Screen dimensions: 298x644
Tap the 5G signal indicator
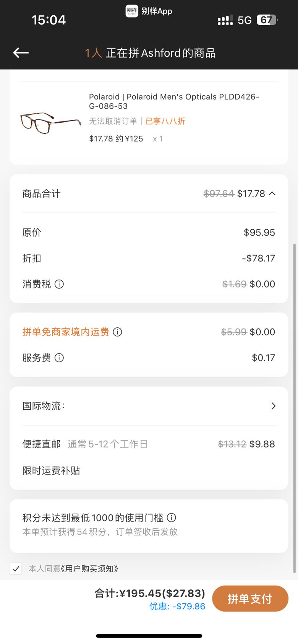pos(245,20)
